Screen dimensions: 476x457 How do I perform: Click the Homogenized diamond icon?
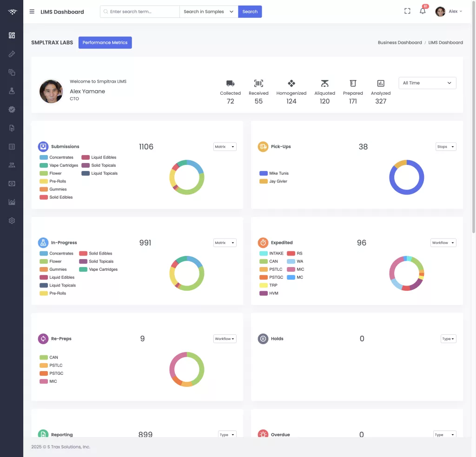[x=291, y=83]
